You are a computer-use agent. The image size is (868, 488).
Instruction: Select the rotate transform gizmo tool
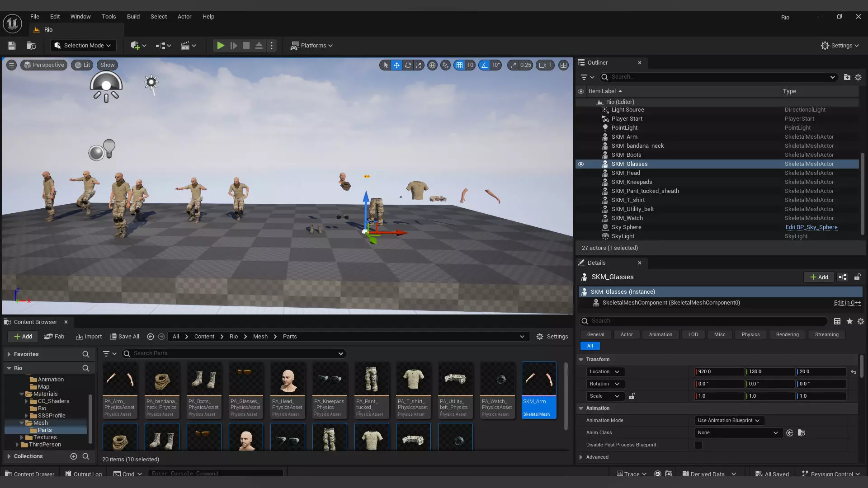tap(408, 65)
